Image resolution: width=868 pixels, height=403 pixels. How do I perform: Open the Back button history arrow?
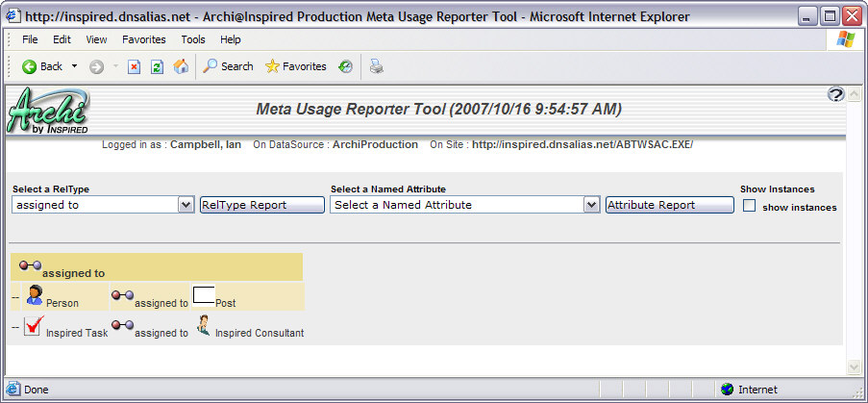click(x=75, y=66)
